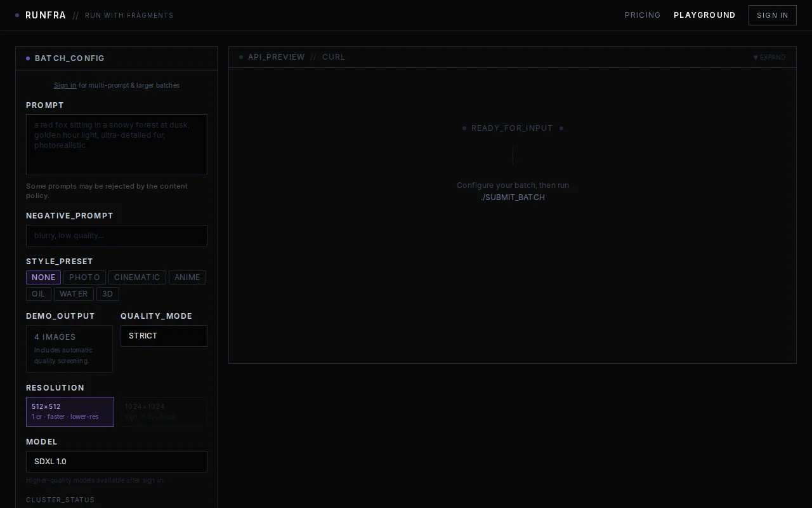Screen dimensions: 812x508
Task: Click the content policy notice text
Action: click(x=107, y=190)
